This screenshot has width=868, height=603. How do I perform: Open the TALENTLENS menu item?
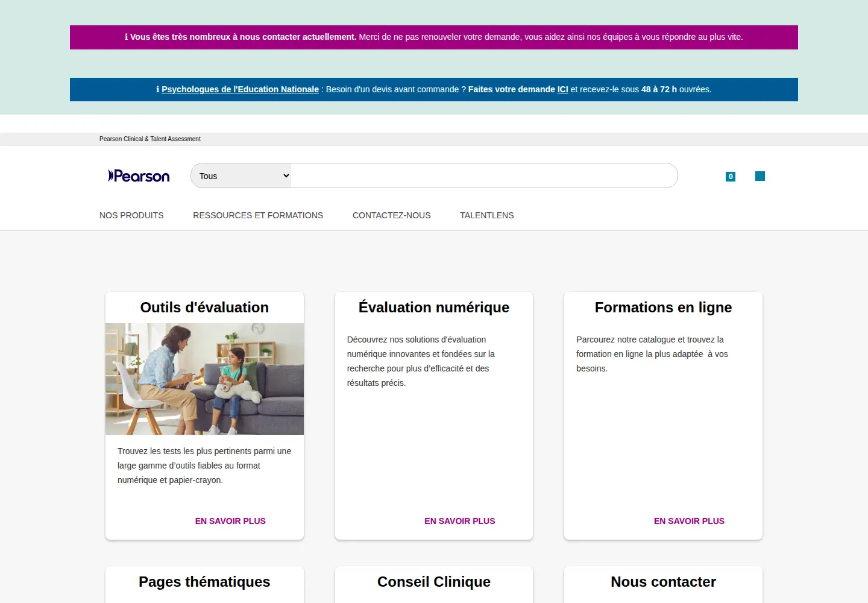[487, 215]
